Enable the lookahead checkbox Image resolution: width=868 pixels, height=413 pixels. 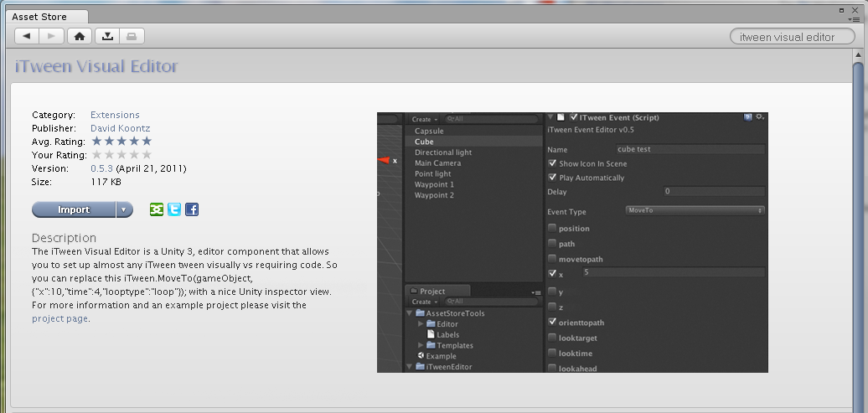click(x=552, y=369)
